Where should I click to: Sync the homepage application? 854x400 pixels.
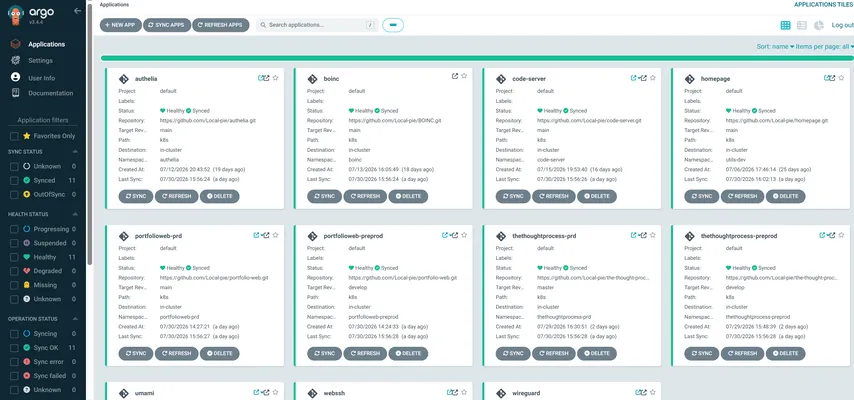pos(702,196)
